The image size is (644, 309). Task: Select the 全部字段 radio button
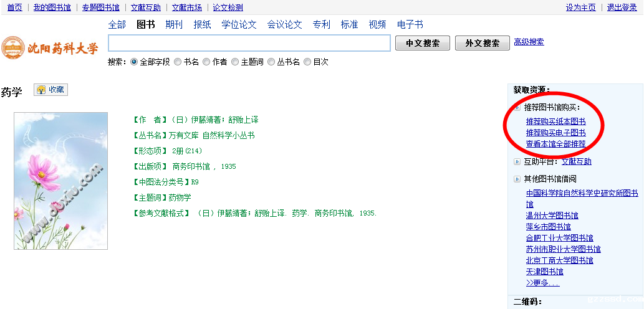tap(134, 62)
